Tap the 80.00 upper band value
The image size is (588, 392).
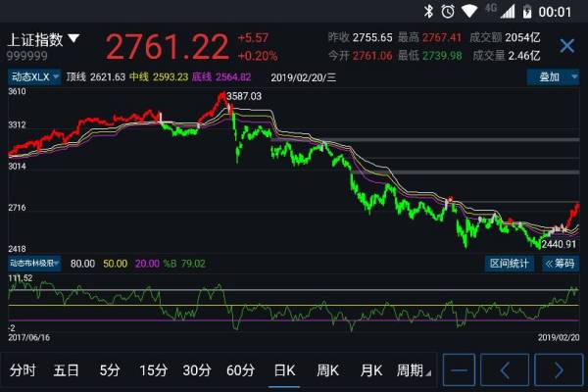click(x=83, y=264)
